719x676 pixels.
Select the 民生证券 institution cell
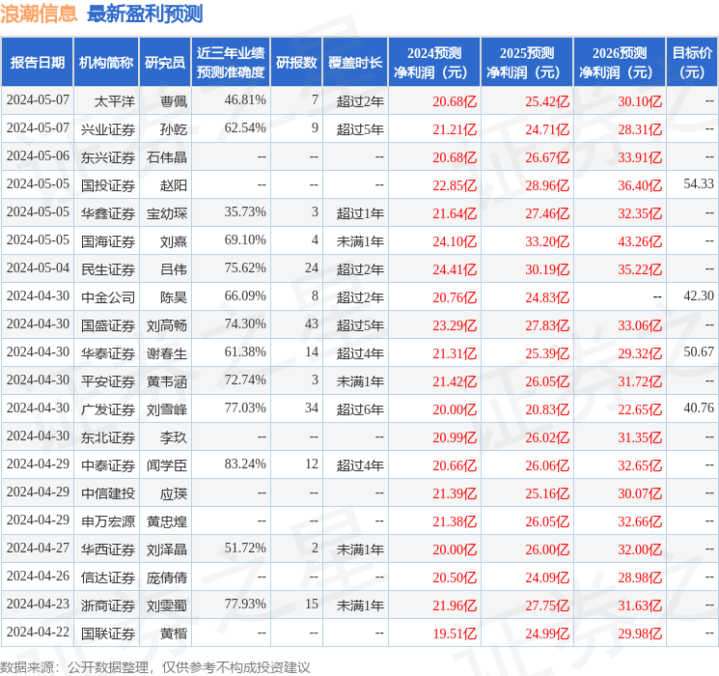click(x=108, y=269)
